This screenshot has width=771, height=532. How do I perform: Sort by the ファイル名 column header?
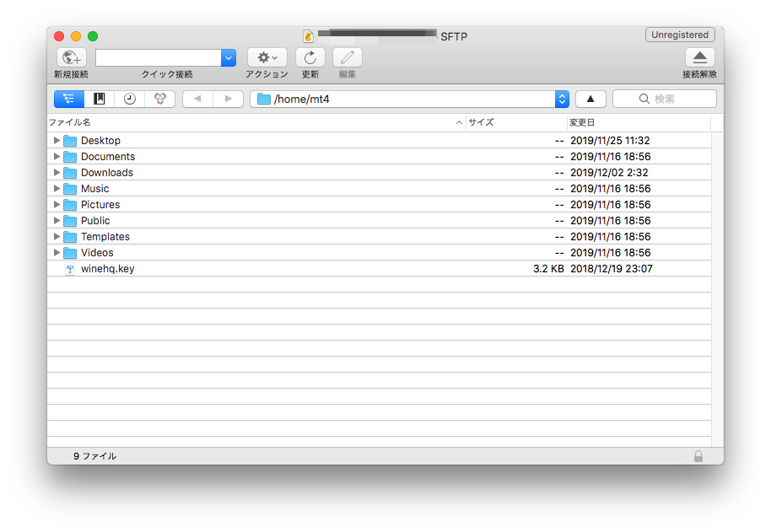(x=256, y=122)
